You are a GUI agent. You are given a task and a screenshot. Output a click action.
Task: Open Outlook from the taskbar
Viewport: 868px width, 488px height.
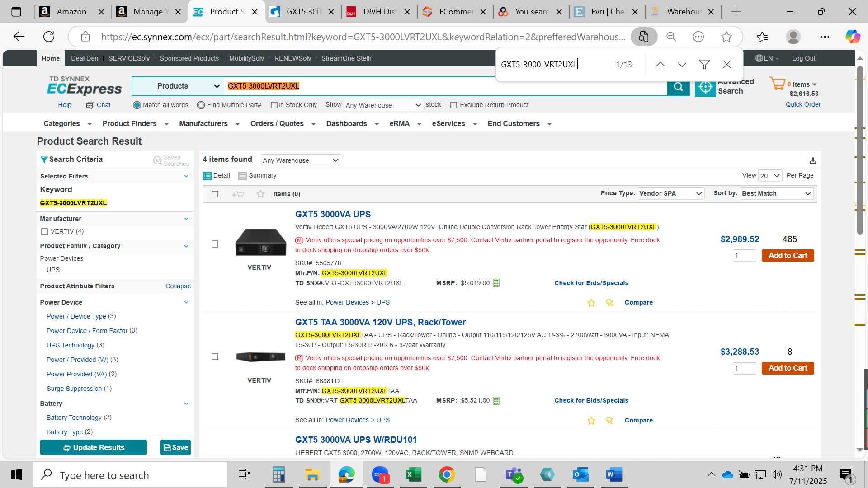point(580,474)
